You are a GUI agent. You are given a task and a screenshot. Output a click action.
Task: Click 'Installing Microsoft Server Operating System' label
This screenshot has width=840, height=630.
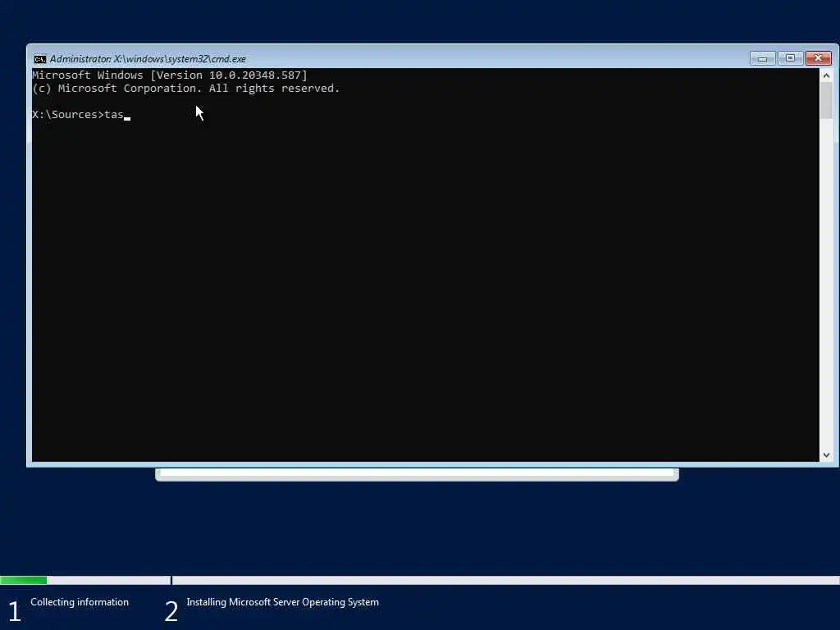[282, 602]
